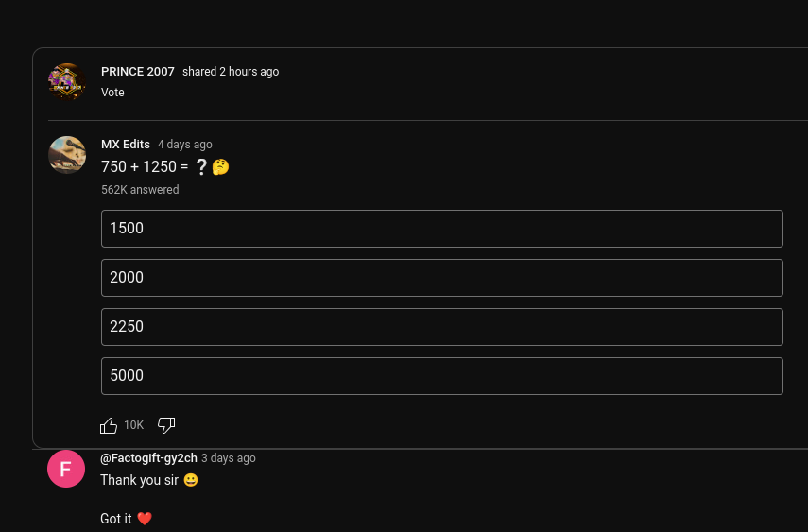Click the "shared 2 hours ago" timestamp
808x532 pixels.
click(231, 72)
